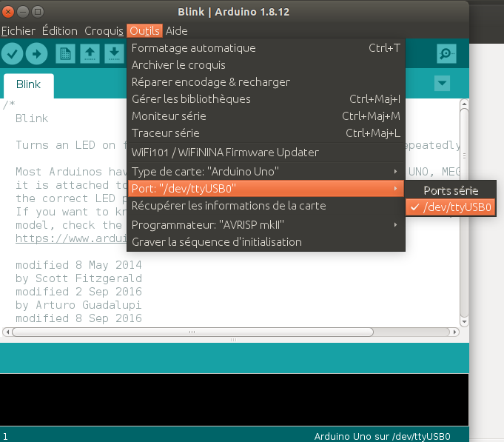Click the 'modified 8 May 2014' line
504x442 pixels.
click(78, 265)
